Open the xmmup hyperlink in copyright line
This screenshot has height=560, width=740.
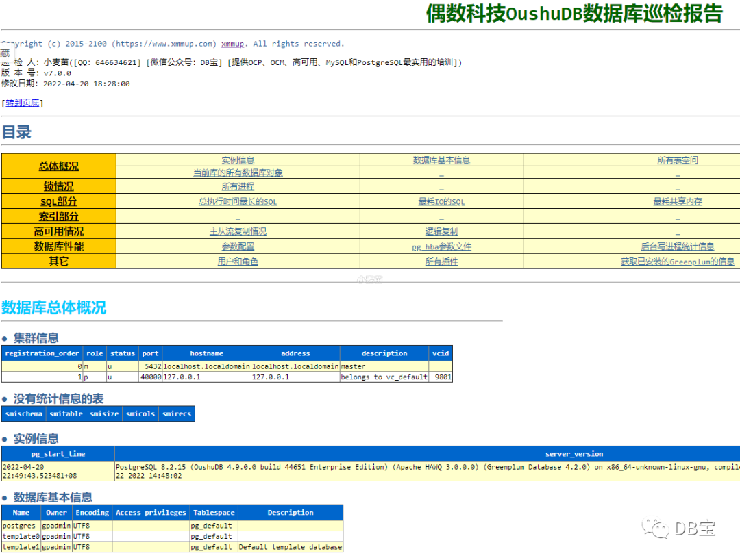pos(232,44)
